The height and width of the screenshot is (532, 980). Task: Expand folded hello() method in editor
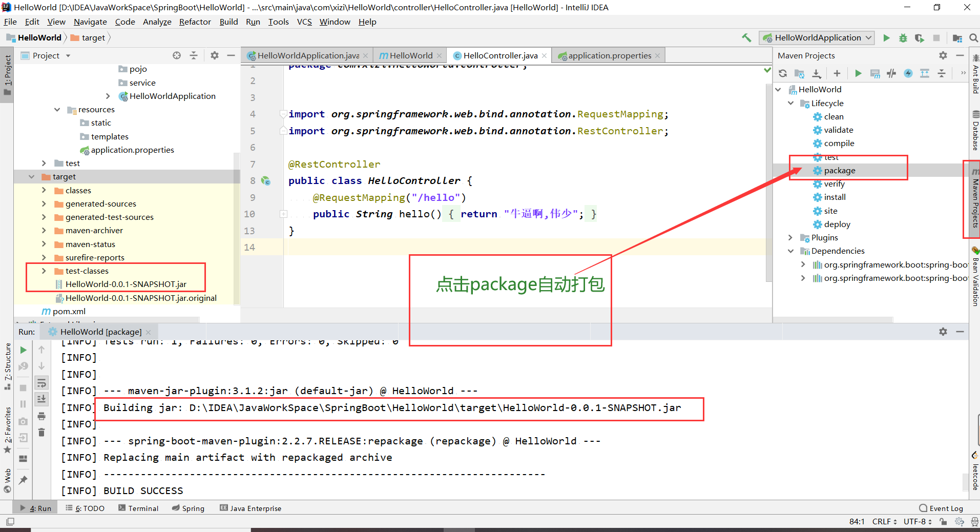[283, 214]
